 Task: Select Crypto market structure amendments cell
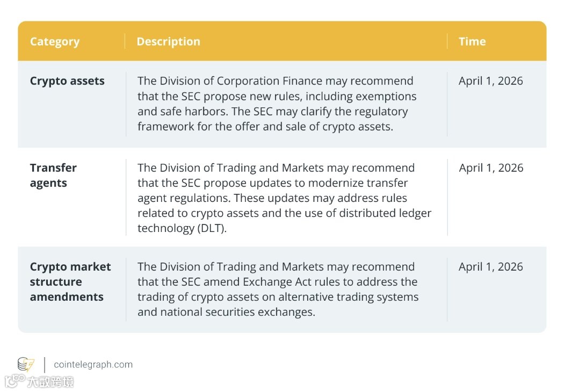pos(70,281)
